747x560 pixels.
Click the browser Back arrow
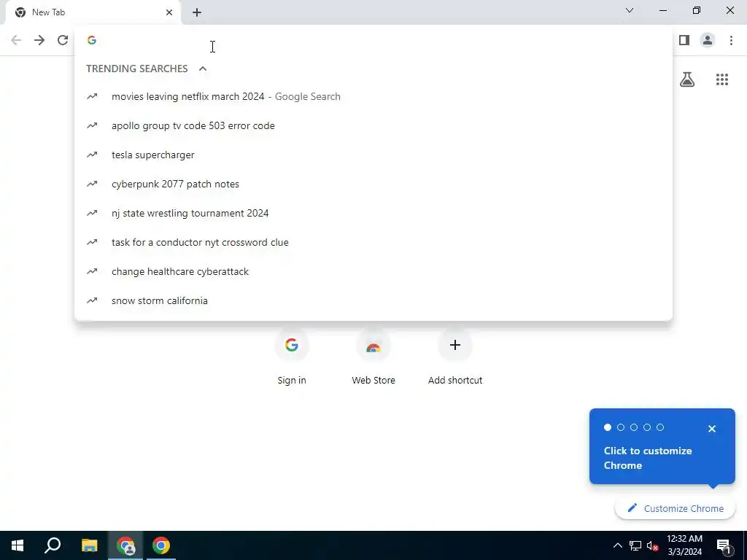(16, 40)
